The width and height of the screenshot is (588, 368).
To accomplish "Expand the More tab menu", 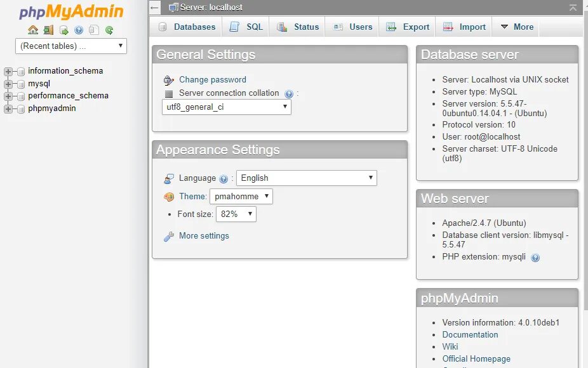I will tap(517, 27).
